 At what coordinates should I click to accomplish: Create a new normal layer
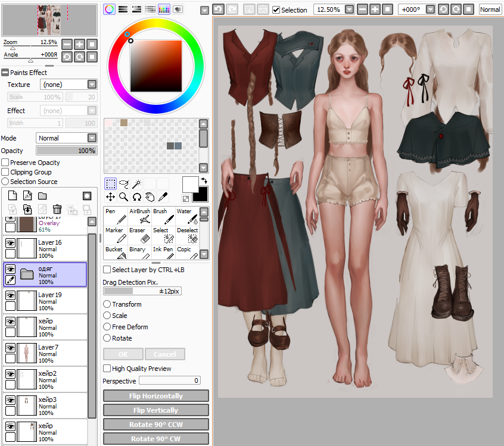[x=13, y=195]
